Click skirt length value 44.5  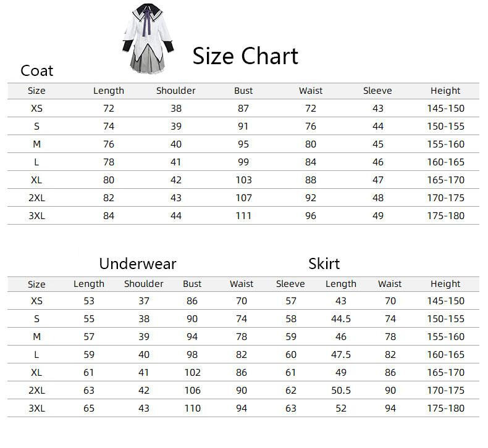pyautogui.click(x=341, y=319)
